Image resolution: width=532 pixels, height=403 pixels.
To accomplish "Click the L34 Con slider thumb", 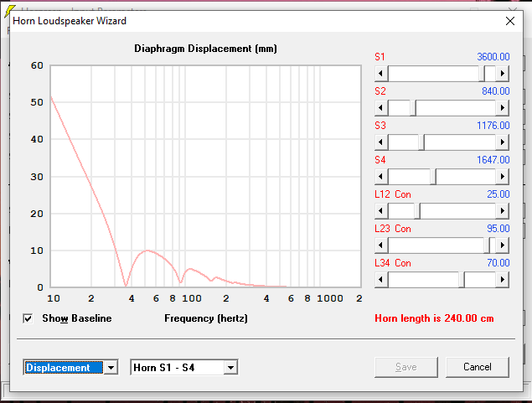I will pyautogui.click(x=462, y=280).
